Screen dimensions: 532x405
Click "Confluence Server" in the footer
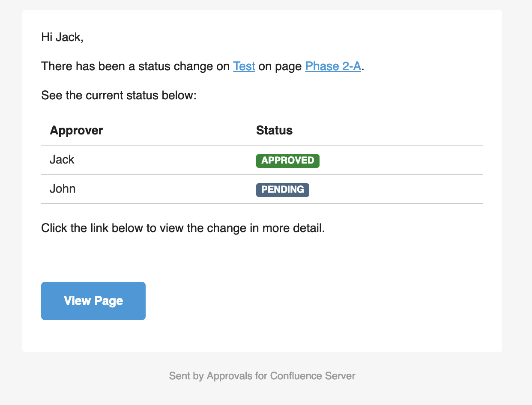coord(313,376)
